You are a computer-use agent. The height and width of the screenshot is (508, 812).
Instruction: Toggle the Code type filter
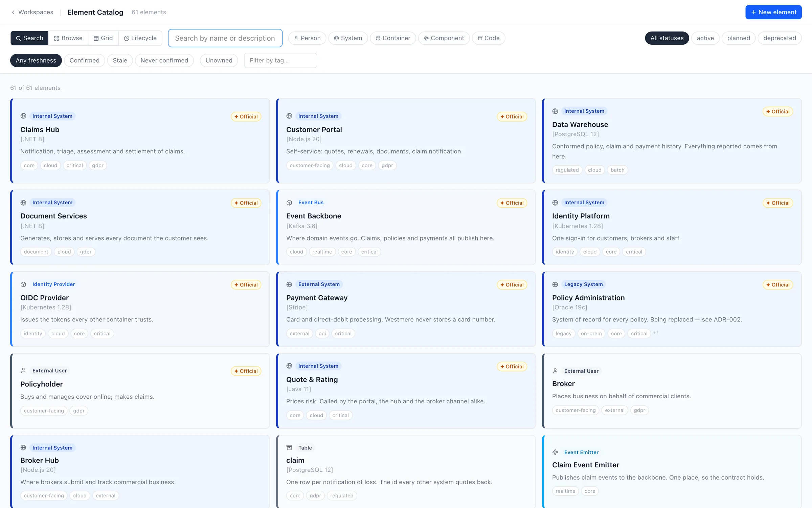(489, 38)
